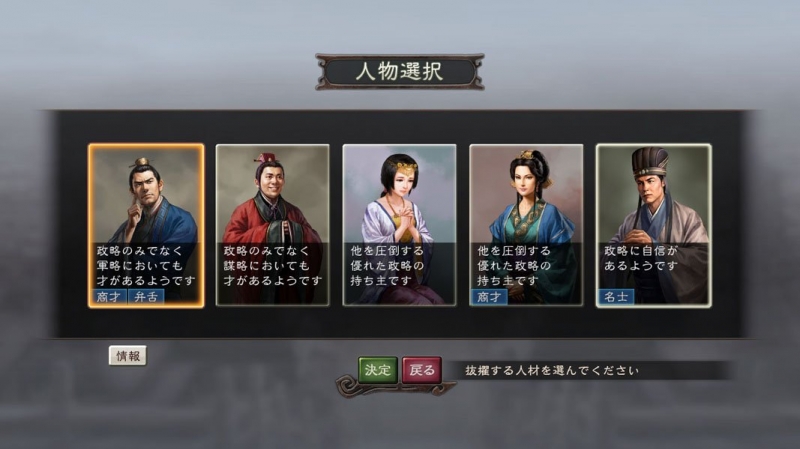The image size is (800, 449).
Task: Click 他を圧倒する text on third card
Action: point(387,251)
